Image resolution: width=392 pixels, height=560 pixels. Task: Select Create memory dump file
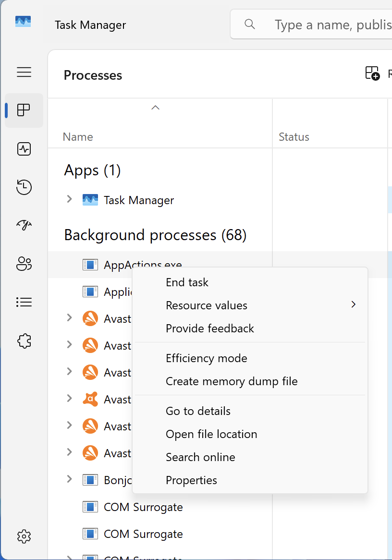pyautogui.click(x=250, y=381)
